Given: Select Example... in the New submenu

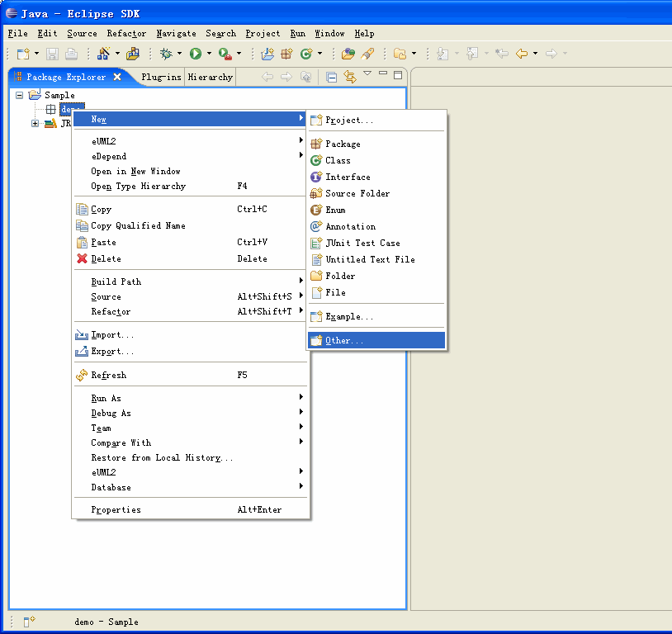Looking at the screenshot, I should [376, 317].
